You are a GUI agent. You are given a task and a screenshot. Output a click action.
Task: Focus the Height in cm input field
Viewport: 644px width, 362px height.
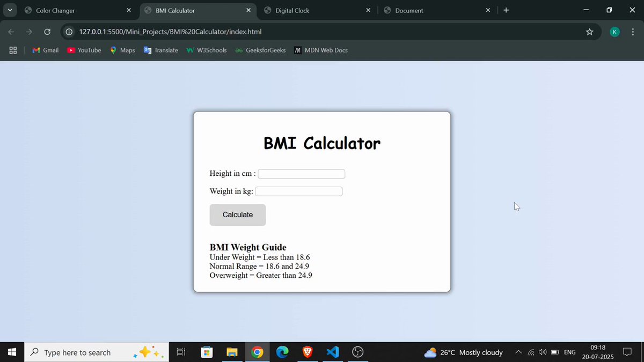[x=302, y=174]
